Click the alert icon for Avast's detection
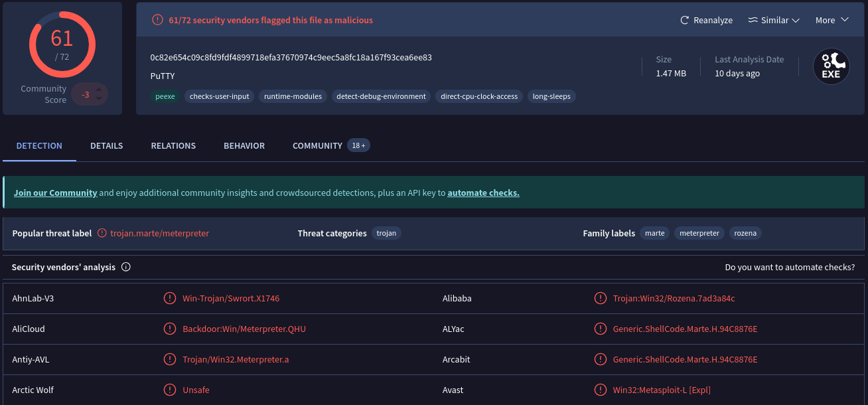 tap(601, 390)
